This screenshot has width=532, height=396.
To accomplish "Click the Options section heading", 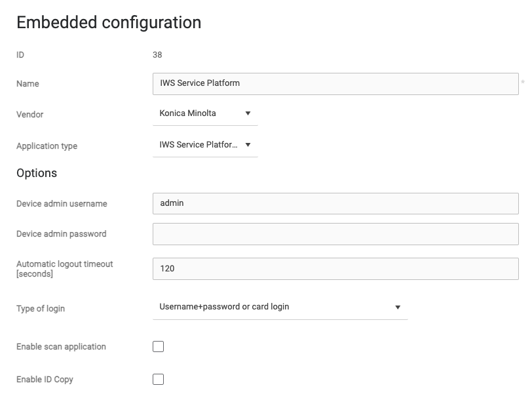I will (37, 173).
